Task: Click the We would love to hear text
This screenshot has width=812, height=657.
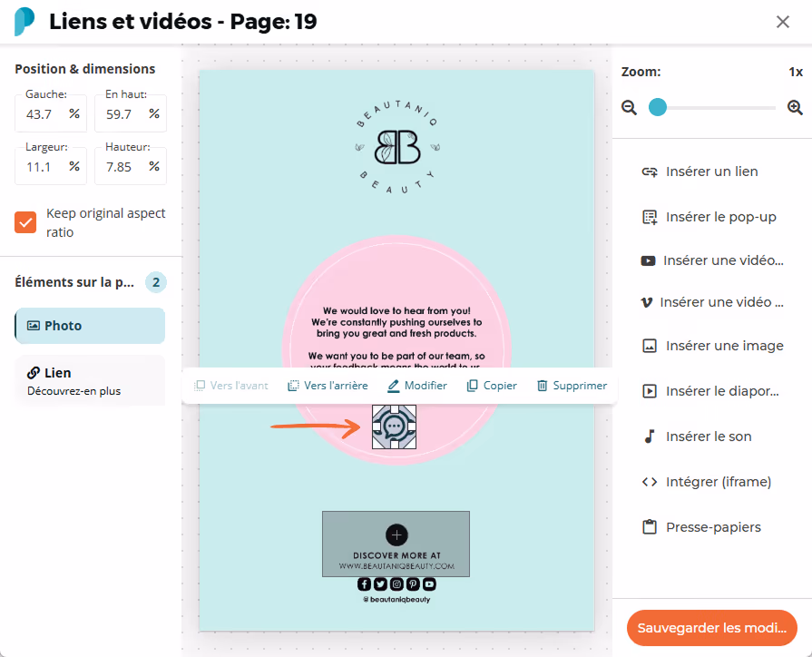Action: (396, 311)
